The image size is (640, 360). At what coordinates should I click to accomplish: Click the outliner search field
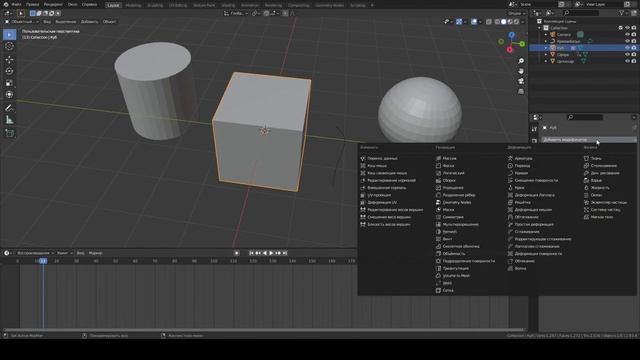point(580,13)
